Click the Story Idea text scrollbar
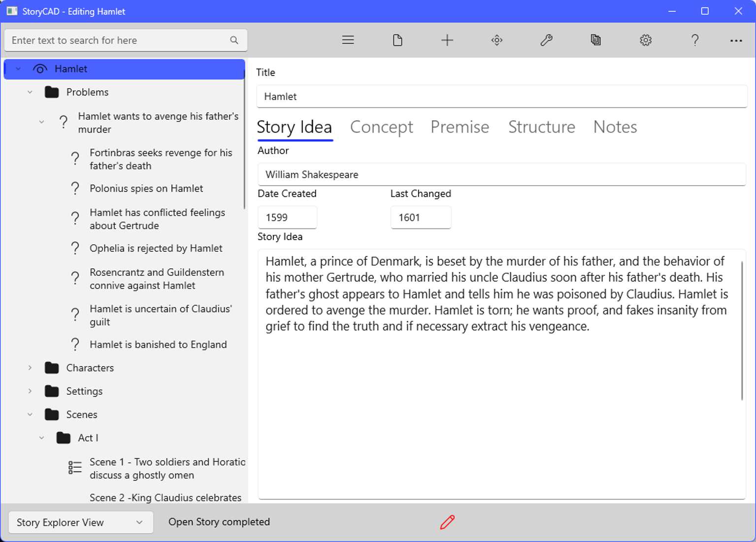The height and width of the screenshot is (542, 756). click(x=742, y=330)
